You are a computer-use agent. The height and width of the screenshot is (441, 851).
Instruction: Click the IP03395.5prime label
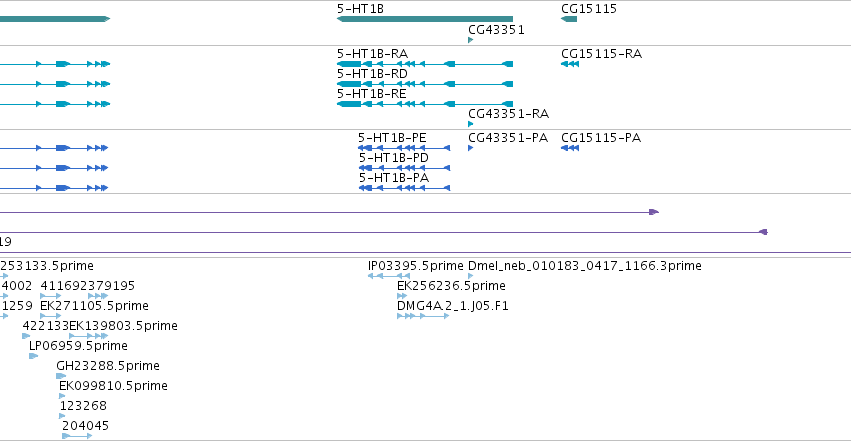click(416, 266)
